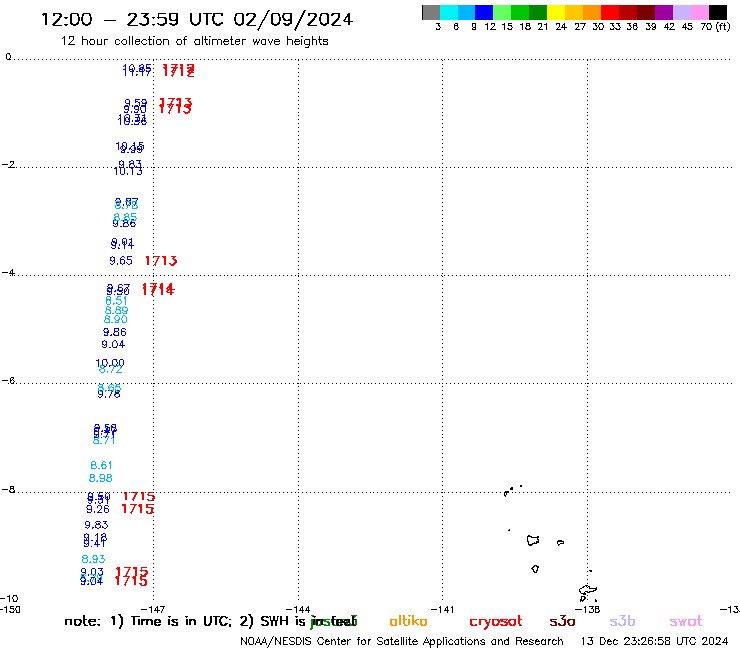Select the purple legend swatch
This screenshot has height=650, width=740.
tap(664, 12)
